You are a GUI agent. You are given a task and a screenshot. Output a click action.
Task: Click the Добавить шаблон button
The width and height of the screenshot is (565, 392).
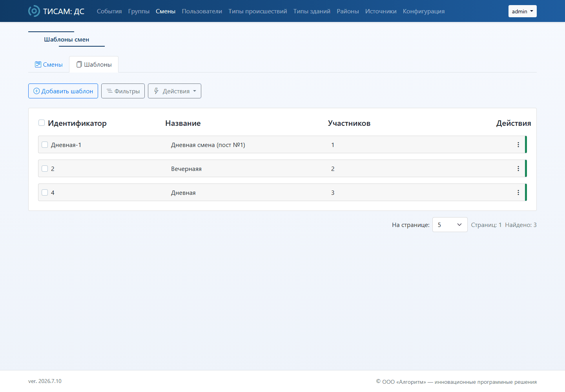pos(63,91)
